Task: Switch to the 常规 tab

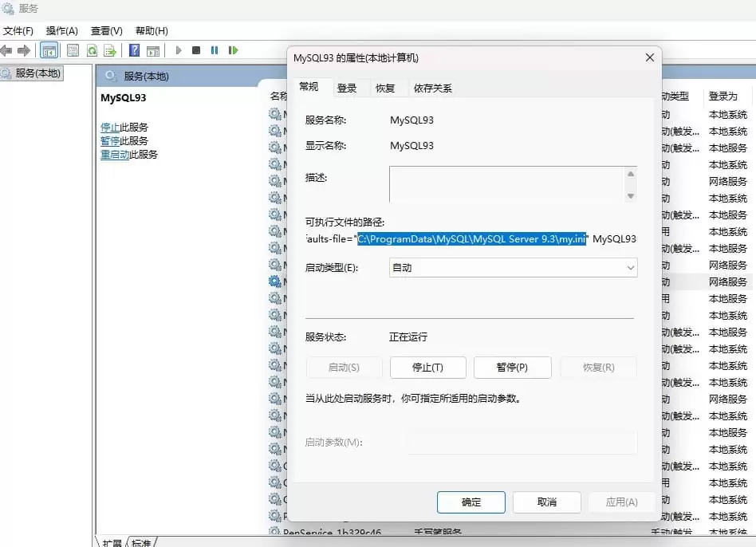Action: click(x=309, y=87)
